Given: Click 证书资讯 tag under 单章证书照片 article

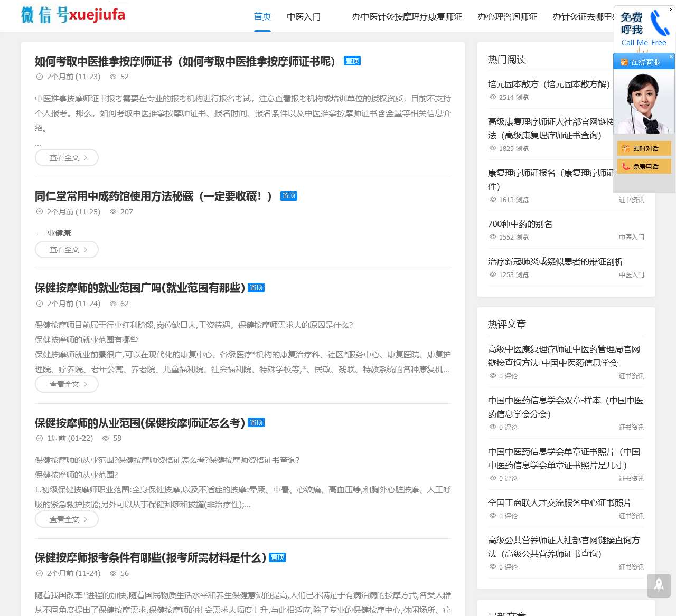Looking at the screenshot, I should click(x=632, y=479).
